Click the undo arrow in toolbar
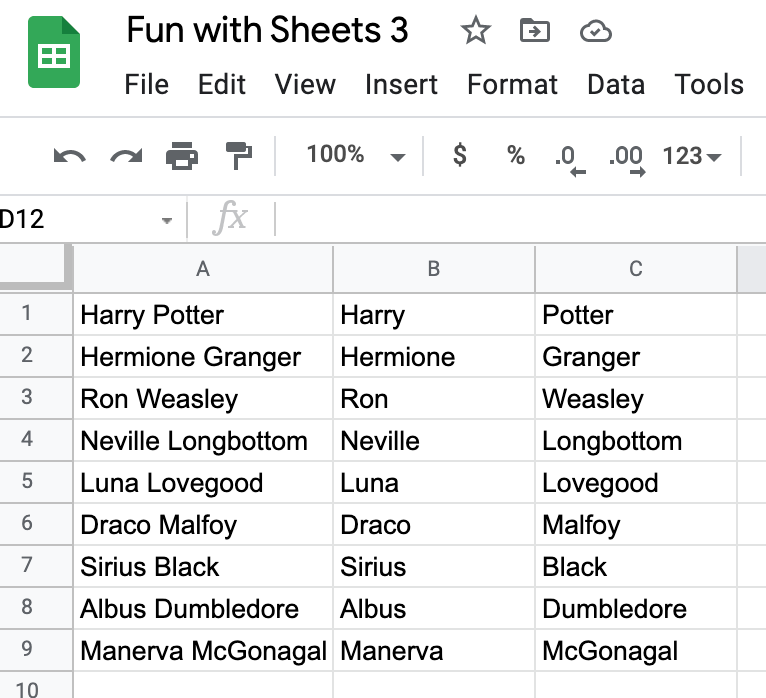The height and width of the screenshot is (698, 766). coord(69,156)
